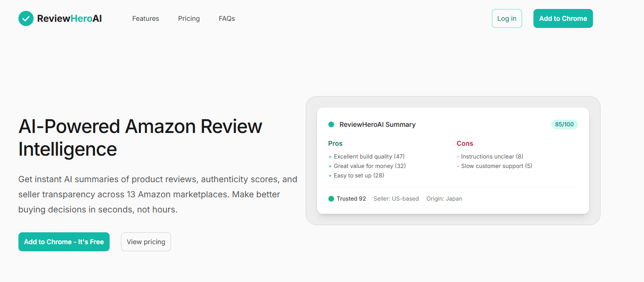Screen dimensions: 644x282
Task: Click 'Great value for money (32)' item
Action: (367, 166)
